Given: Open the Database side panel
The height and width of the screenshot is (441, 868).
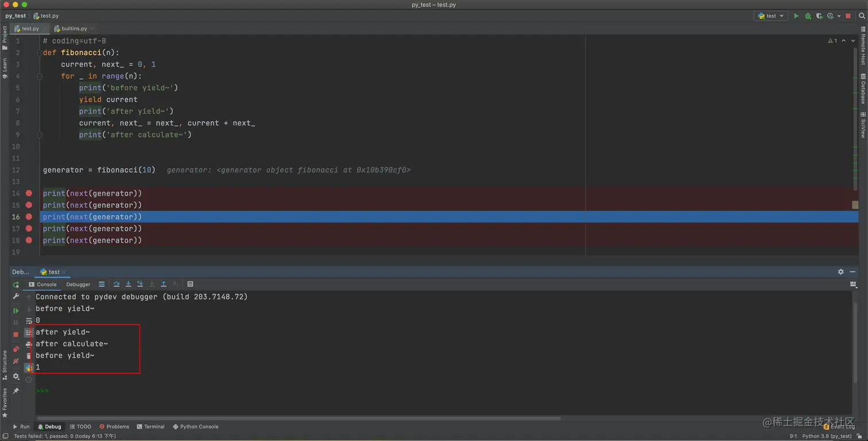Looking at the screenshot, I should click(x=863, y=88).
